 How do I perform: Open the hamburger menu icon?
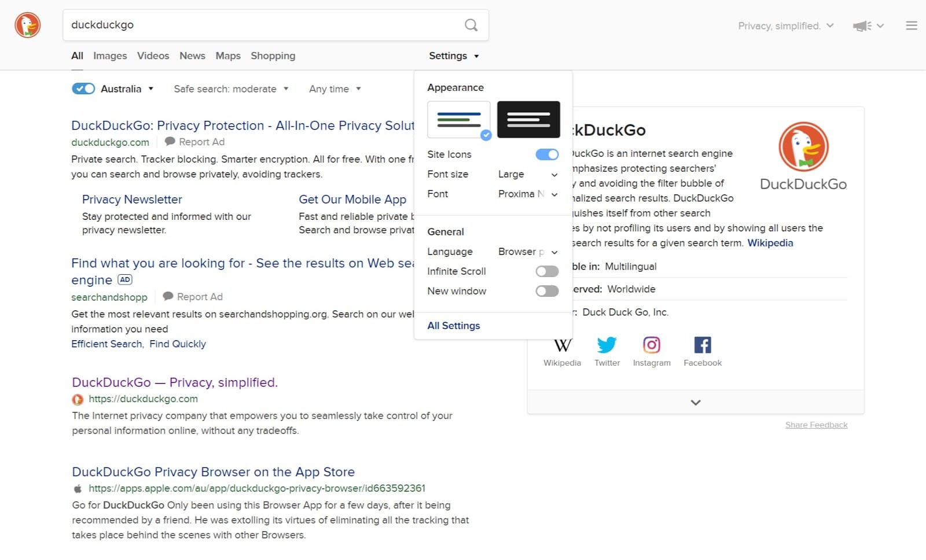pos(911,25)
